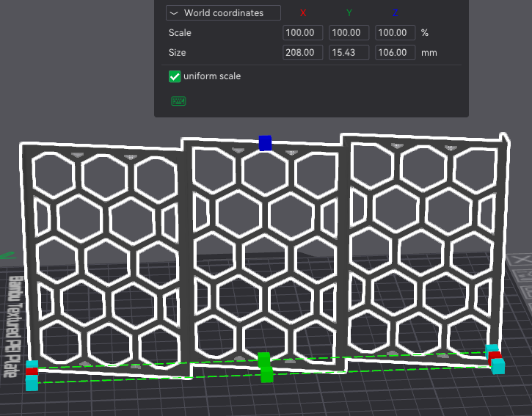Click the red X-axis handle at left corner
532x416 pixels.
point(32,371)
